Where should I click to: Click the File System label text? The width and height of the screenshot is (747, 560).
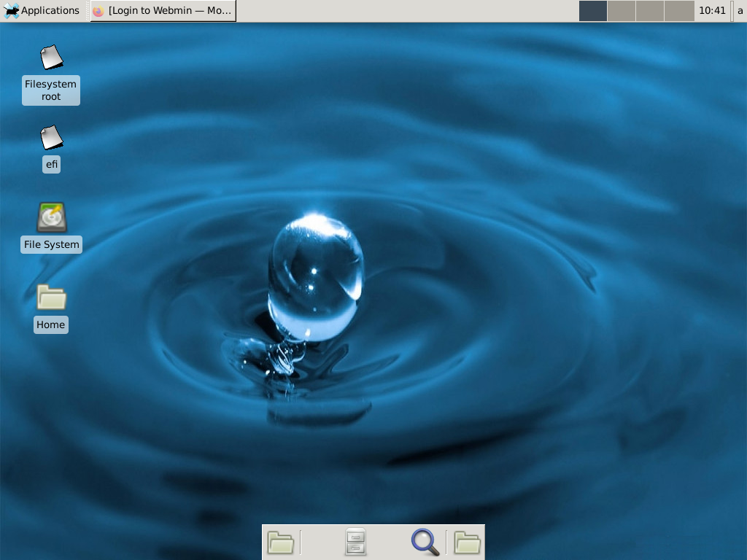tap(51, 244)
